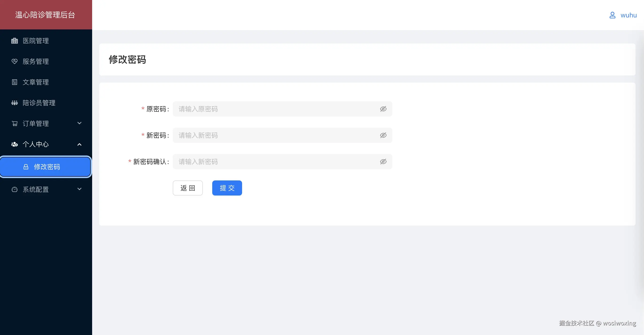Screen dimensions: 644x335
Task: Click the 返回 back button
Action: click(188, 188)
